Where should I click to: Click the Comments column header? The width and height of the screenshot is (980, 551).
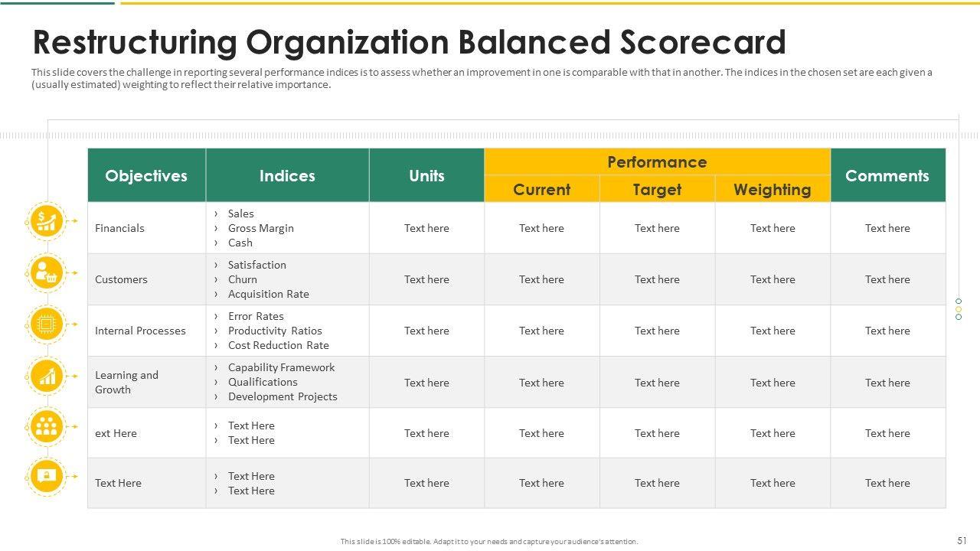887,175
